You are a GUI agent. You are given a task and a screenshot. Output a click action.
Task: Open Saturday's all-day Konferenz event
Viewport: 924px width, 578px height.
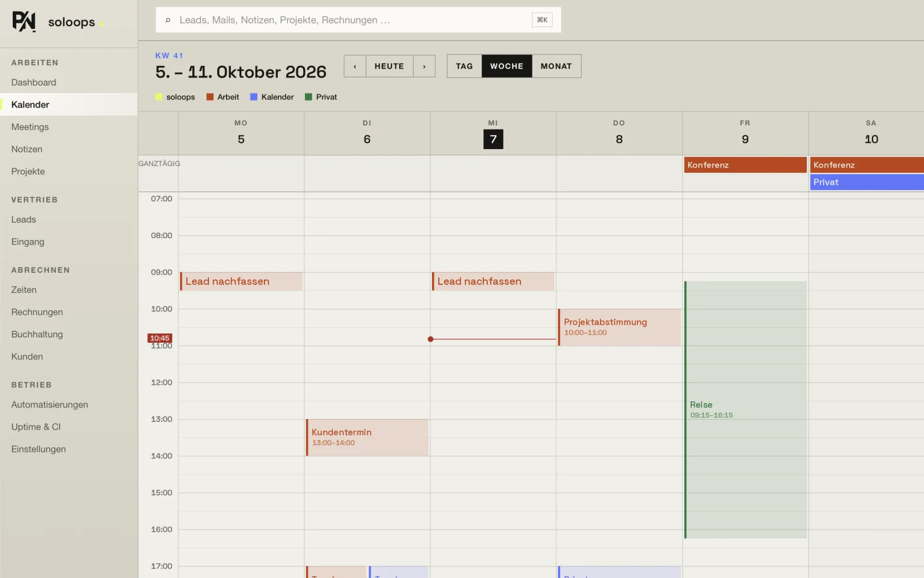[x=867, y=165]
